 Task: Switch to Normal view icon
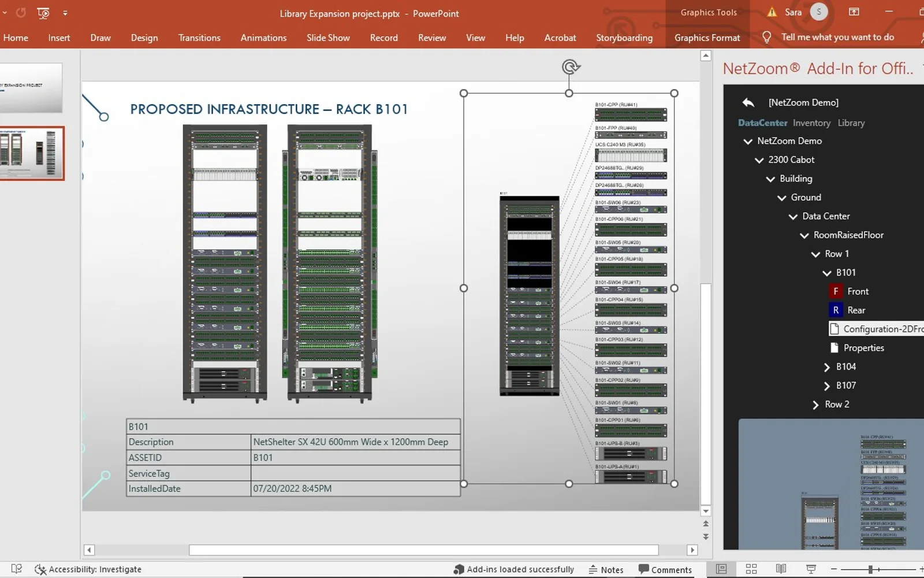coord(721,569)
